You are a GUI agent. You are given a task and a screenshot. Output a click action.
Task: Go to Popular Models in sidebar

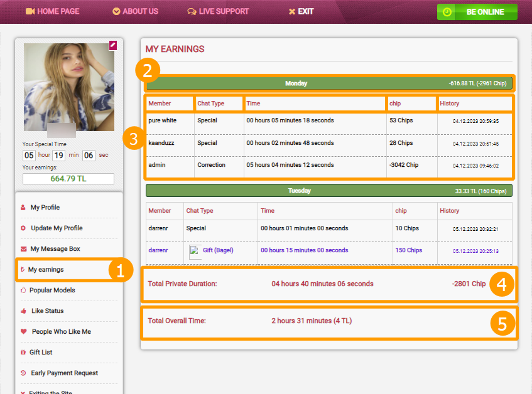coord(52,290)
